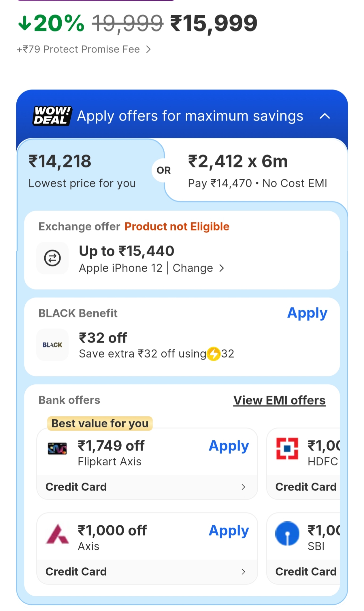Screen dimensions: 364x611
Task: Tap the Axis bank logo
Action: [x=57, y=534]
